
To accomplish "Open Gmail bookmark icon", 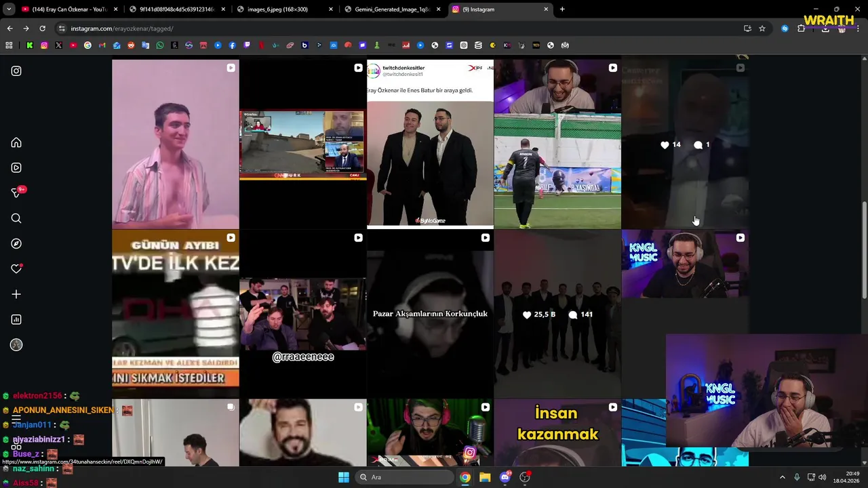I will click(102, 45).
